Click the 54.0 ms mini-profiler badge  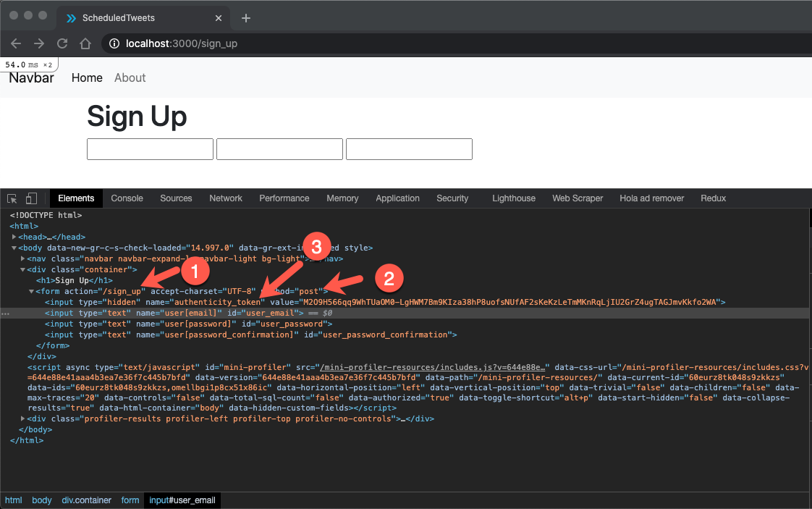pos(28,64)
